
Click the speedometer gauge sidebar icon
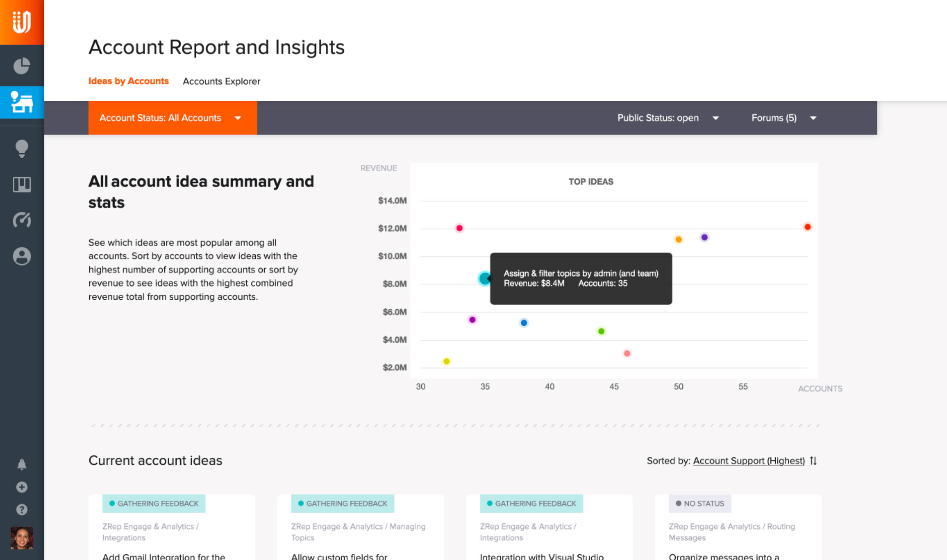pyautogui.click(x=22, y=220)
